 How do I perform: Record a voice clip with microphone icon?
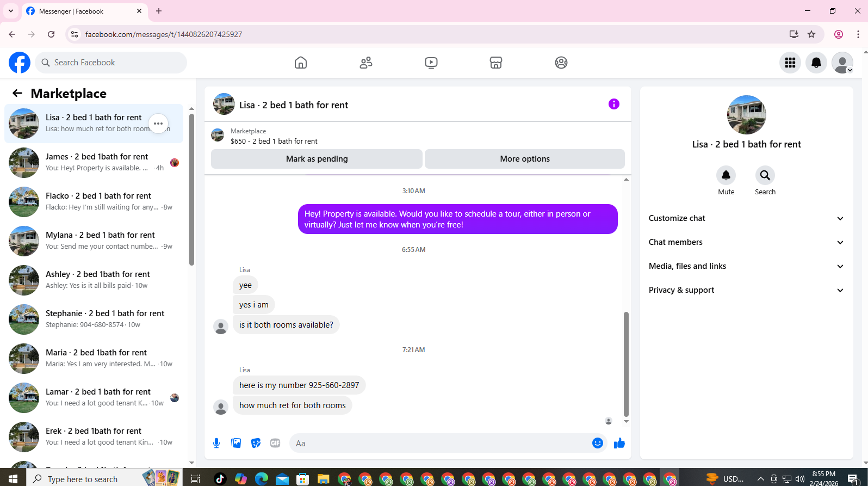coord(216,443)
